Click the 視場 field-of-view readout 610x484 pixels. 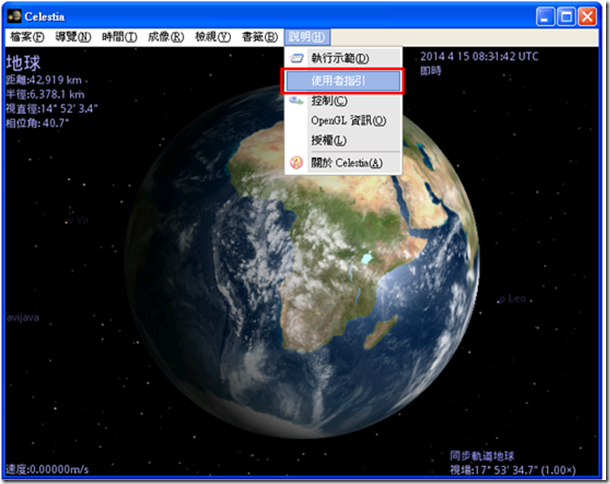coord(513,470)
